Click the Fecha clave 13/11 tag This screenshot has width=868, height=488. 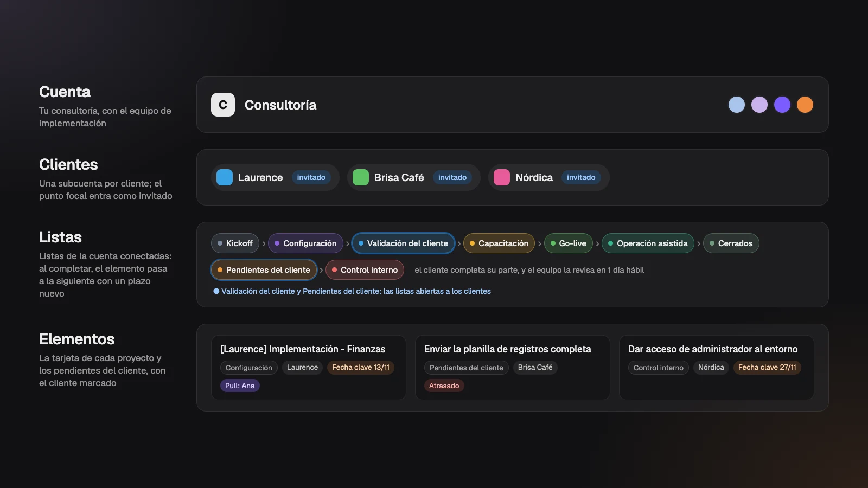pyautogui.click(x=361, y=368)
